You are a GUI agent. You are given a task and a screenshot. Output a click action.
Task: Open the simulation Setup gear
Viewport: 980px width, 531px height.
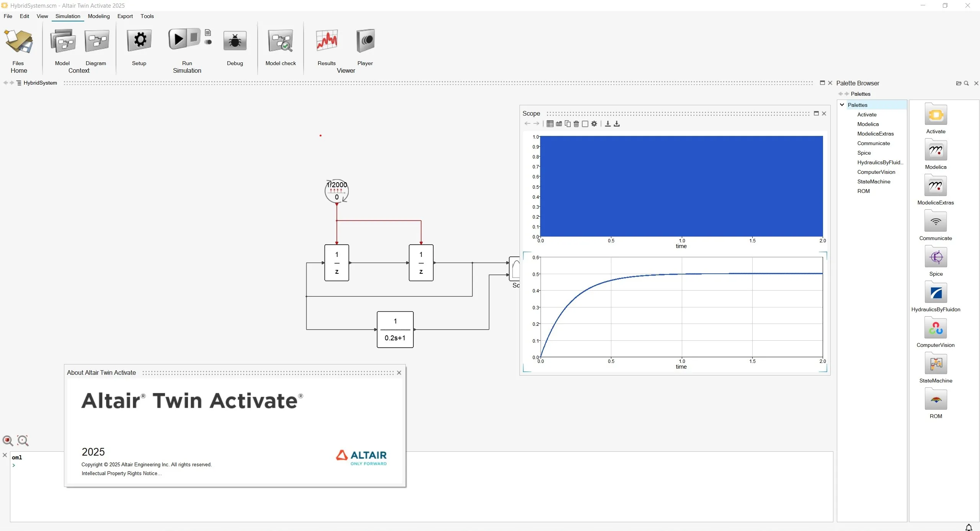point(139,40)
